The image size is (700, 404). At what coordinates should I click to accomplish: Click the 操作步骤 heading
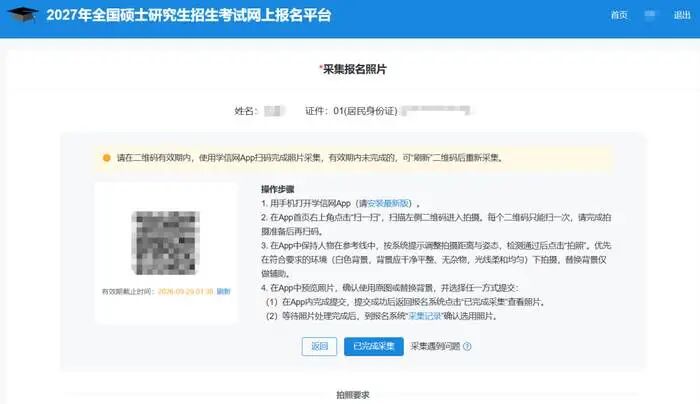[278, 189]
